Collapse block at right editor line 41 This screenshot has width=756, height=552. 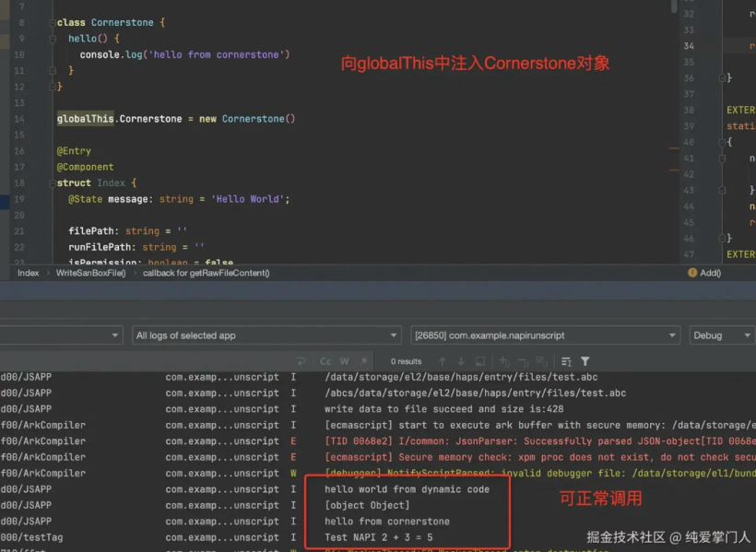[x=722, y=159]
